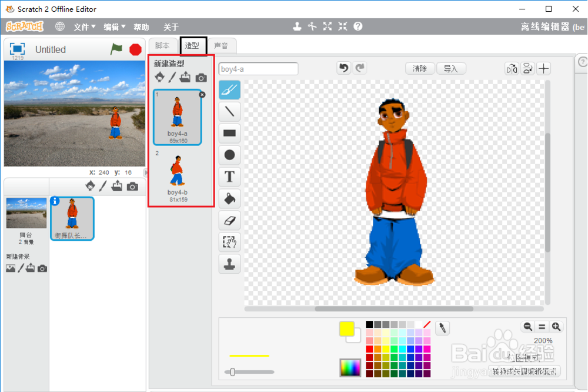Zoom out the paint canvas
Image resolution: width=588 pixels, height=392 pixels.
point(527,327)
